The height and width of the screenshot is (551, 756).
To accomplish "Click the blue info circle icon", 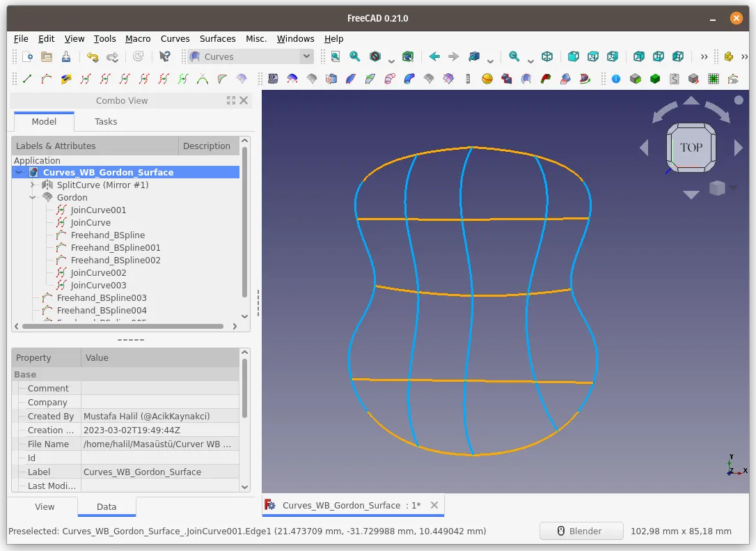I will coord(616,79).
